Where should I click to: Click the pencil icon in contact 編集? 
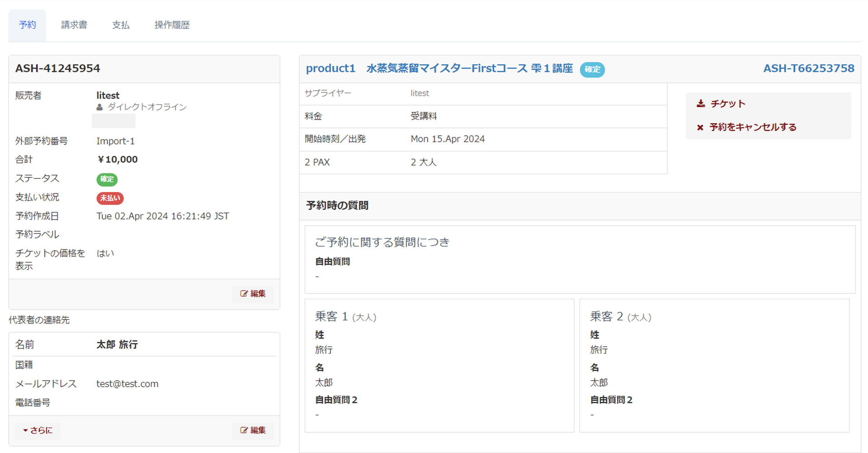tap(244, 430)
